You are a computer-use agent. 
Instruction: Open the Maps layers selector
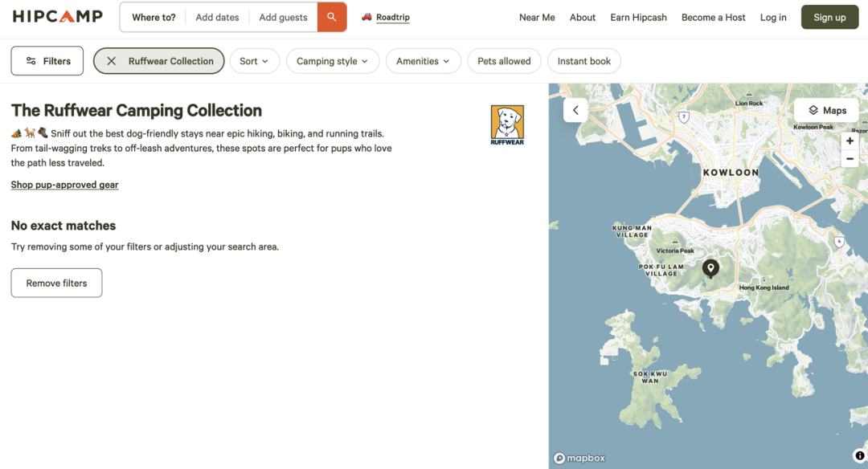click(x=826, y=110)
